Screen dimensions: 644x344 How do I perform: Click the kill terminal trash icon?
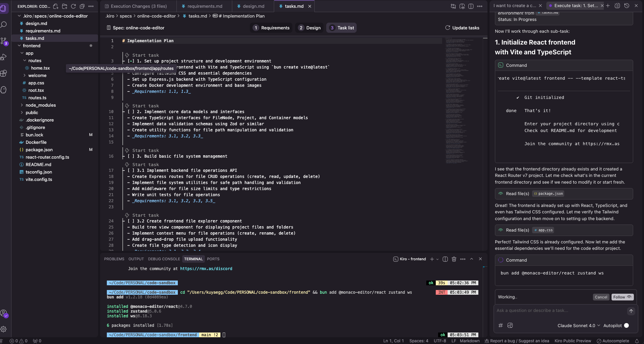pos(454,259)
